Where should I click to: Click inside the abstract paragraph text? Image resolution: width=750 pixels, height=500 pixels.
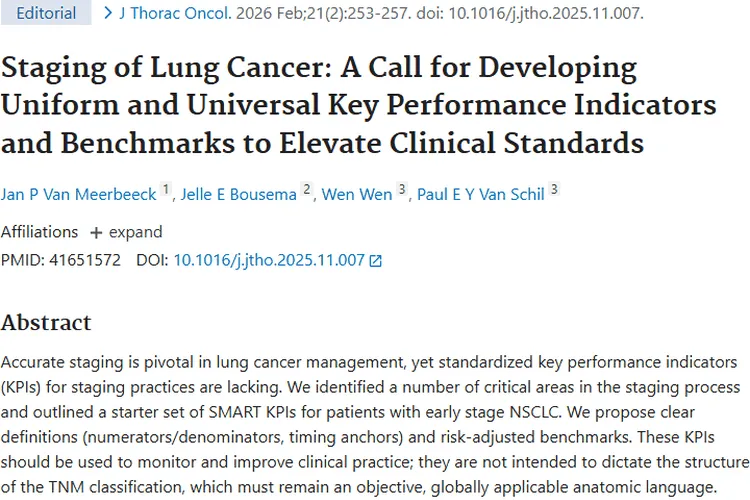374,424
